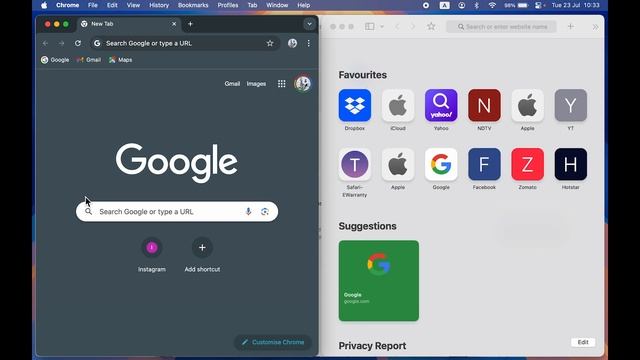Screen dimensions: 640x360
Task: Open the Google suggestion card in Safari
Action: [x=379, y=281]
